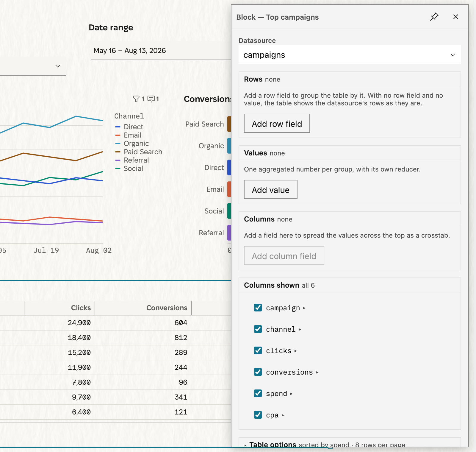
Task: Expand the channel column options arrow
Action: tap(300, 330)
